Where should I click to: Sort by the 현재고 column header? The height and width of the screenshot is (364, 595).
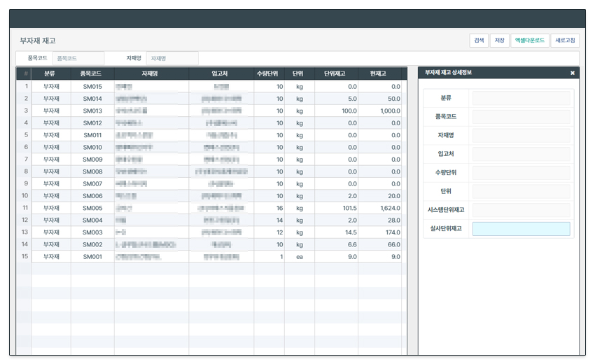pyautogui.click(x=379, y=73)
